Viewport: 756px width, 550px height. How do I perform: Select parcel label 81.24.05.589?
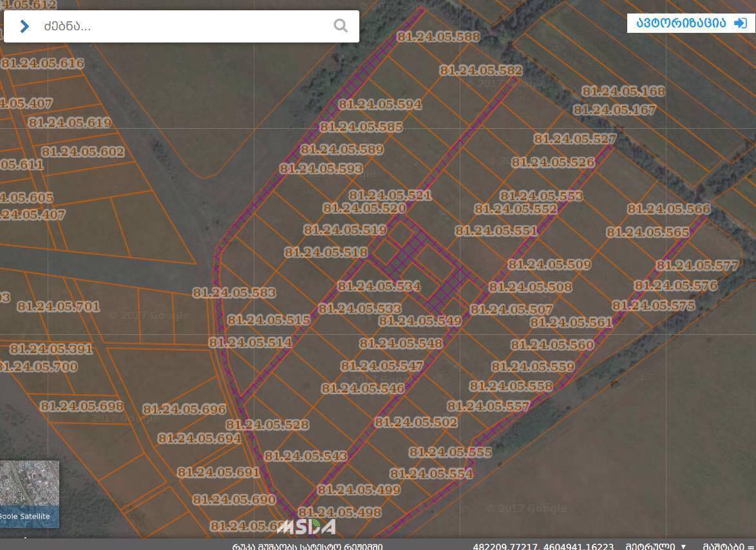pyautogui.click(x=342, y=149)
